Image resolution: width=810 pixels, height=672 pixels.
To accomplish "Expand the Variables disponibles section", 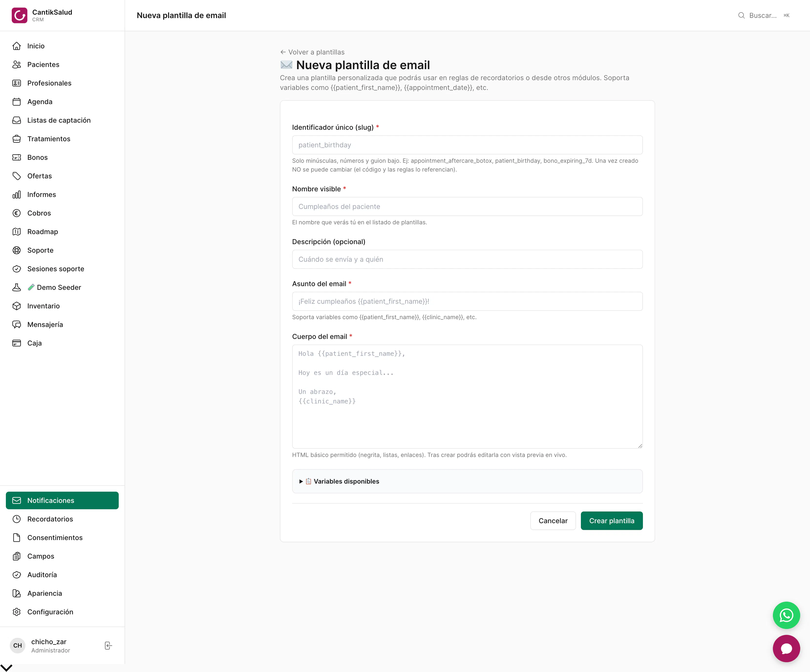I will click(x=467, y=481).
